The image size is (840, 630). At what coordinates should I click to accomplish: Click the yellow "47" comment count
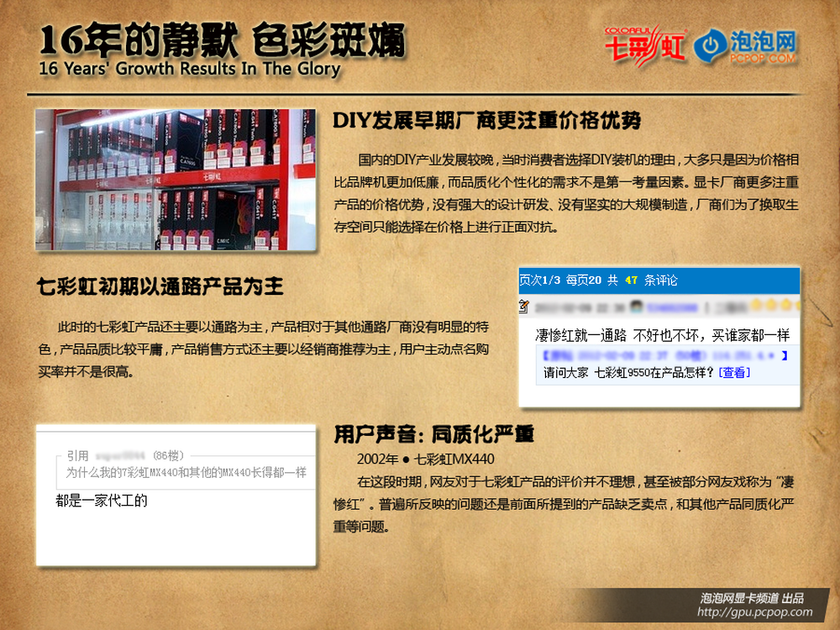click(631, 281)
